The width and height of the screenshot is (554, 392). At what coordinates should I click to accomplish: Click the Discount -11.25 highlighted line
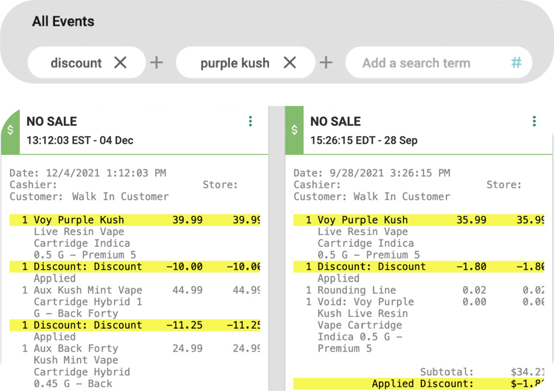135,325
